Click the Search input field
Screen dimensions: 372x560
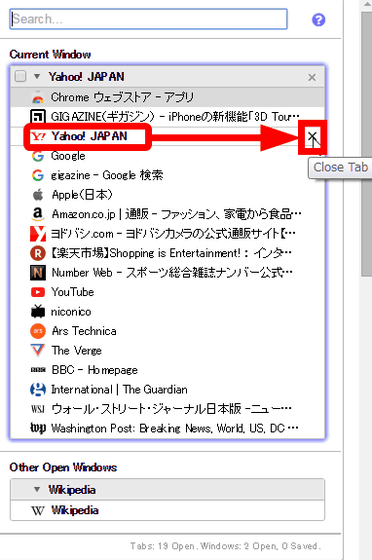tap(148, 19)
